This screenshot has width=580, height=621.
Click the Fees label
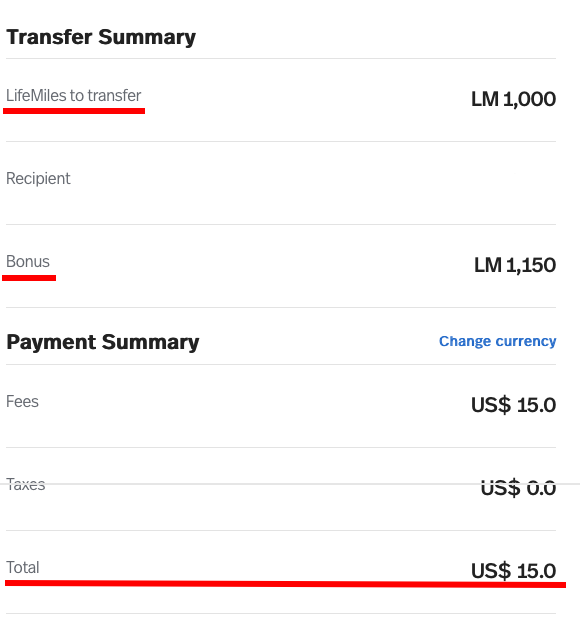[22, 402]
